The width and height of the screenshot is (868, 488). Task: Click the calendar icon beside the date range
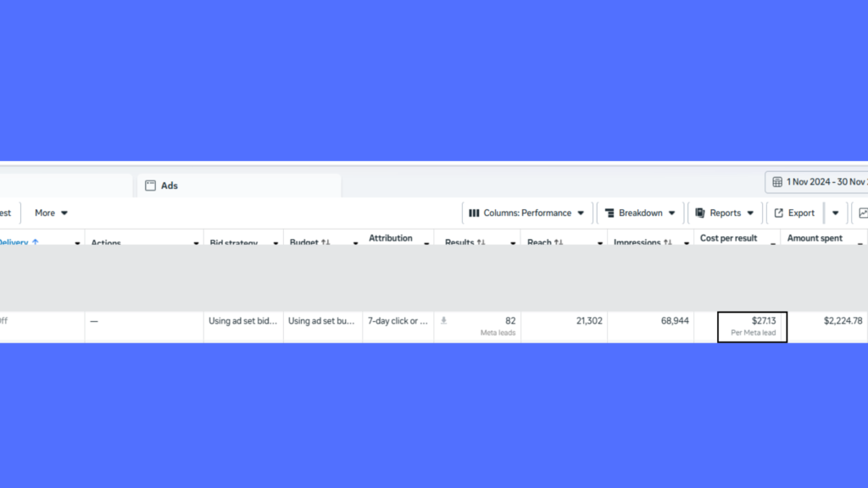777,182
